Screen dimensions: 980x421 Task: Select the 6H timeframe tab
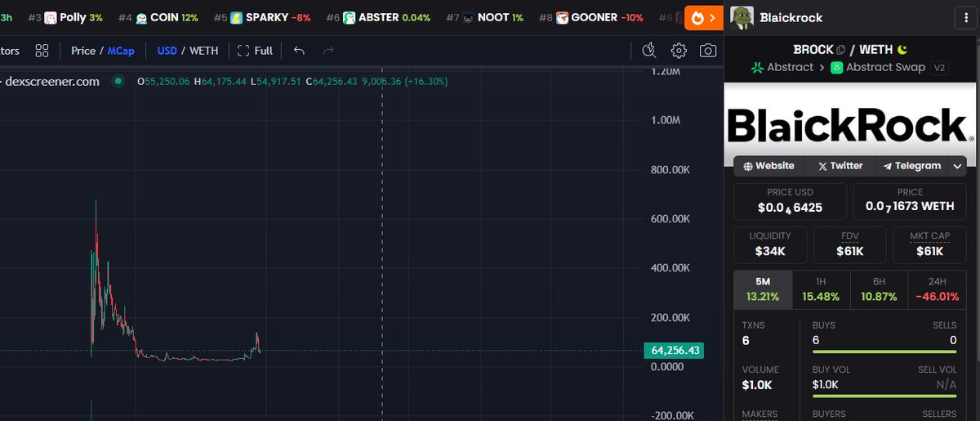tap(880, 289)
